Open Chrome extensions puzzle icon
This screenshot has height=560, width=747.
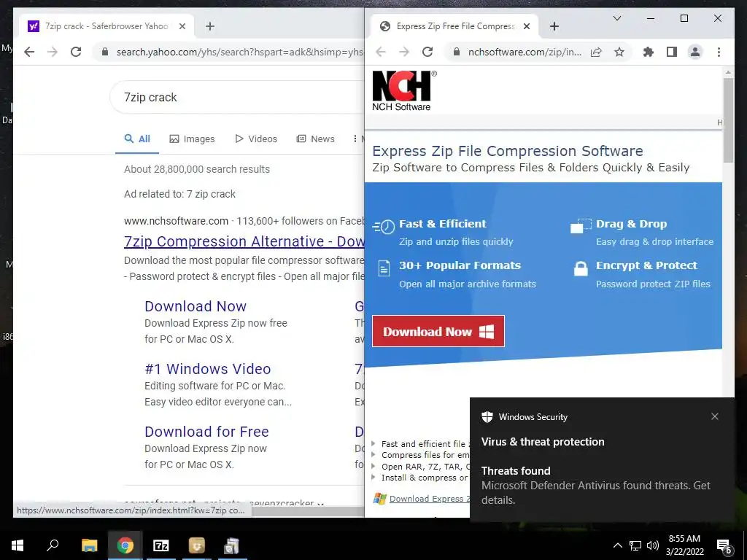point(649,52)
